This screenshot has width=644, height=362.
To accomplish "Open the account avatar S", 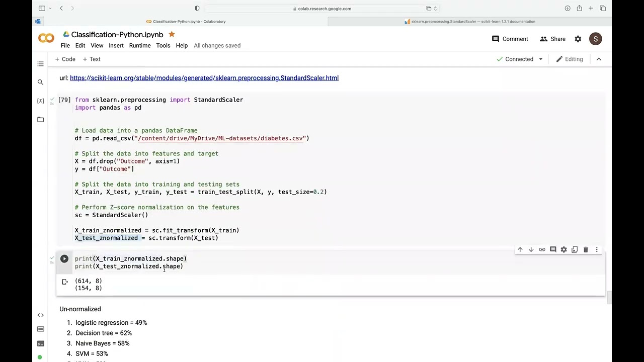I will (596, 39).
